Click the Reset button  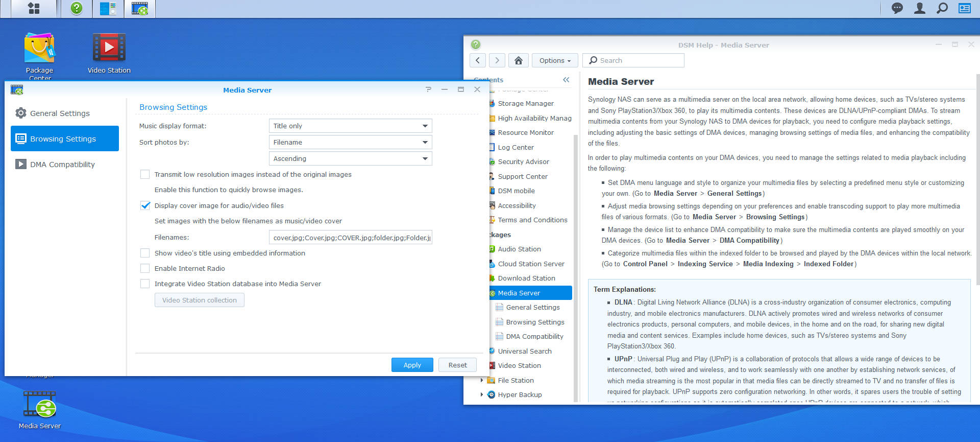click(x=457, y=365)
